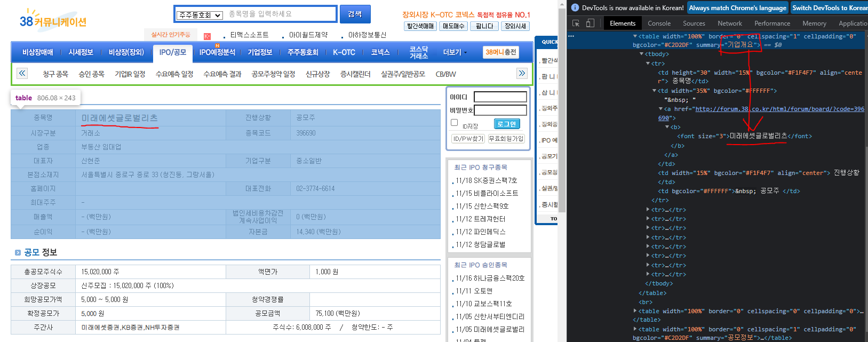Collapse the anchor href node in Elements tree
The height and width of the screenshot is (342, 868).
[x=660, y=109]
